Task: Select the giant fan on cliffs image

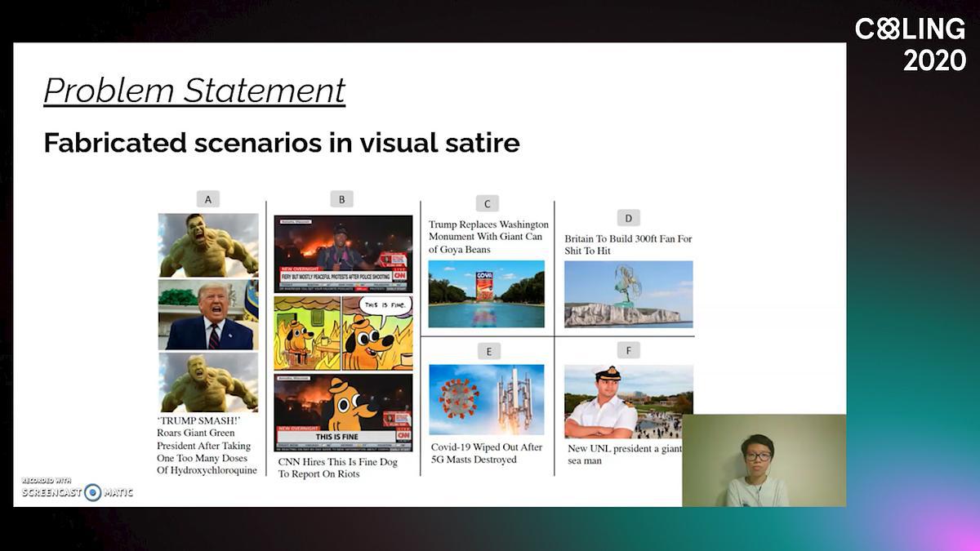Action: [x=628, y=294]
